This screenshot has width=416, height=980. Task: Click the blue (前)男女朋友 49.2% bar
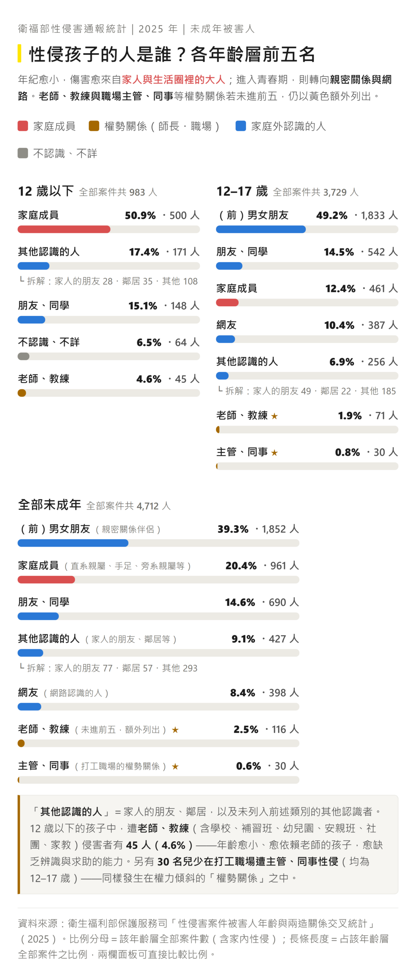(261, 229)
